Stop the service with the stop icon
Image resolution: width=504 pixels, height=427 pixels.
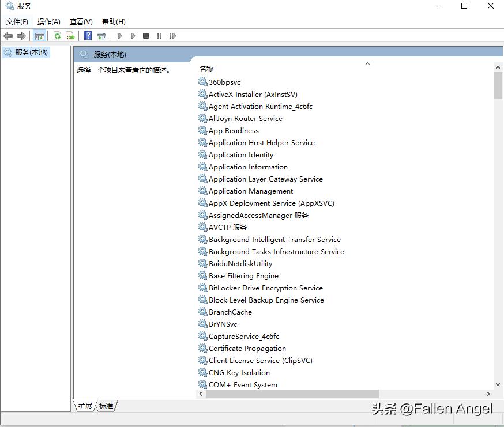pyautogui.click(x=146, y=35)
